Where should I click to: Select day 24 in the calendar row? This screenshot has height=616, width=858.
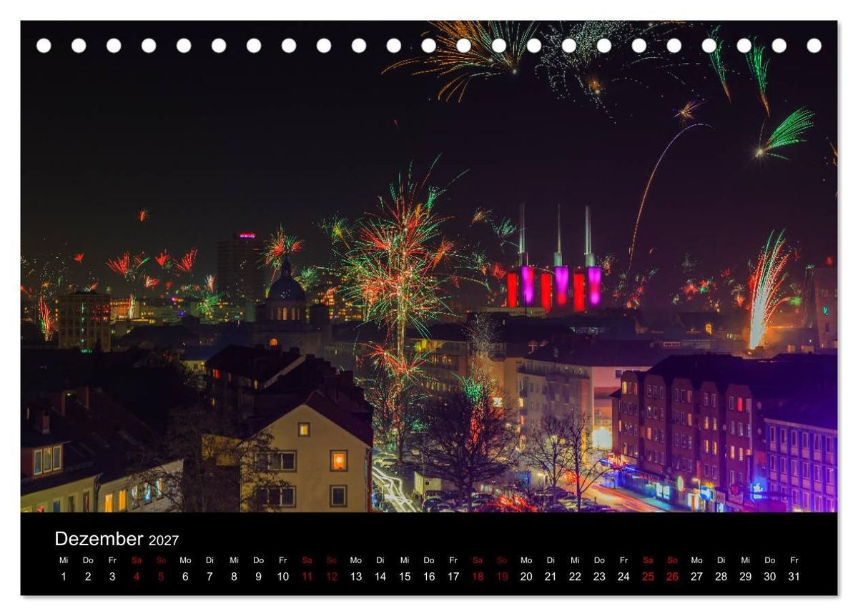(x=623, y=577)
